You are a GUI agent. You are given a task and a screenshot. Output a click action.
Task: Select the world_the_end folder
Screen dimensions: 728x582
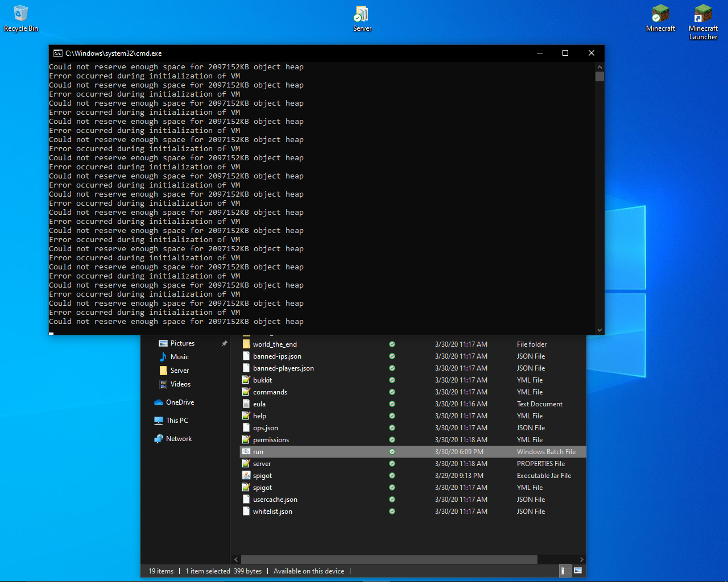coord(275,344)
